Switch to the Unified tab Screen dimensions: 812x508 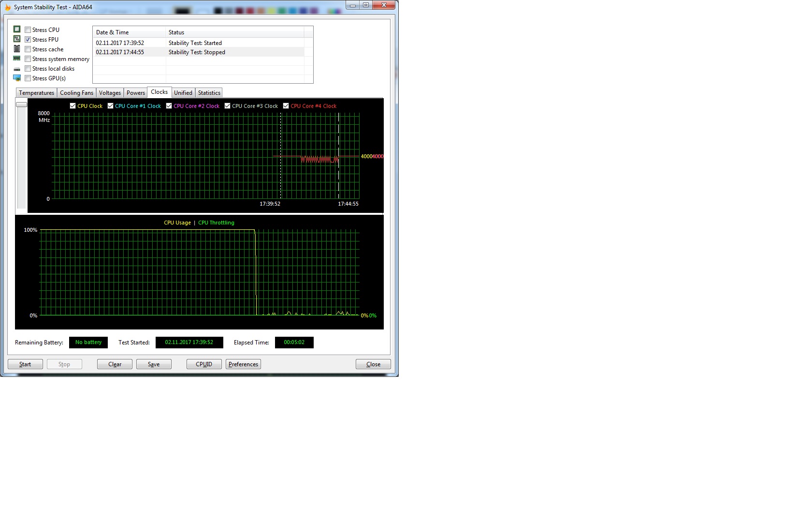(x=183, y=93)
